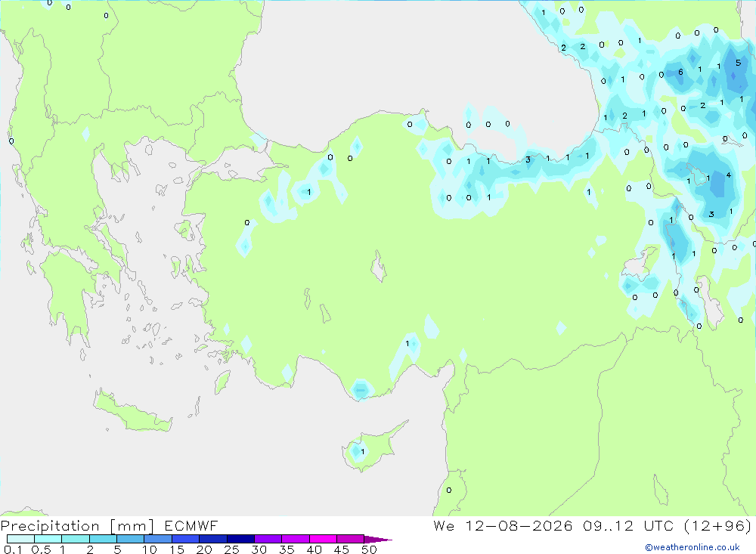Image resolution: width=756 pixels, height=554 pixels.
Task: Click the '[mm]' unit label
Action: pos(132,526)
